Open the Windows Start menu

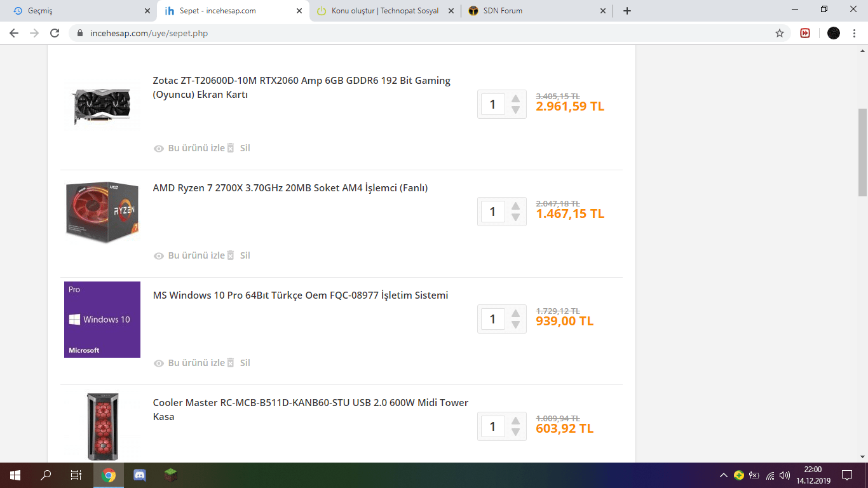tap(15, 475)
